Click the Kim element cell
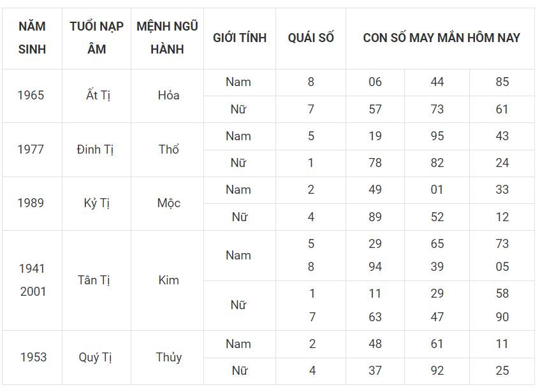This screenshot has height=392, width=540. click(x=168, y=280)
